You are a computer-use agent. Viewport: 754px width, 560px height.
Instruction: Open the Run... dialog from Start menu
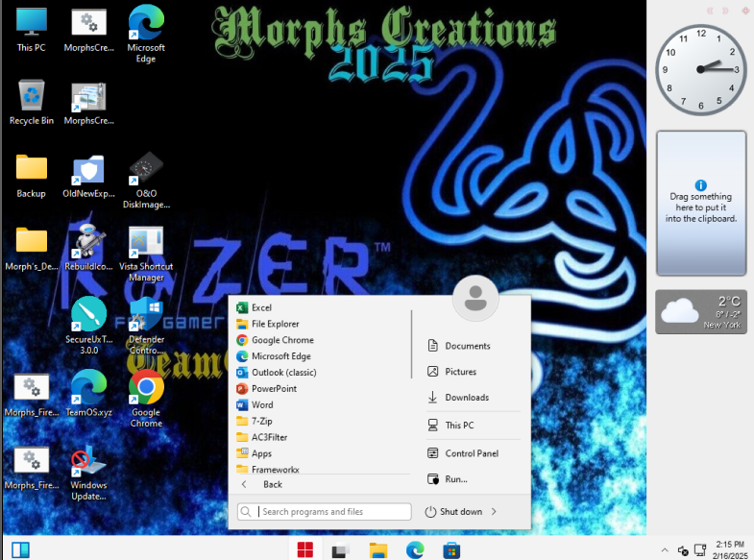(x=448, y=479)
